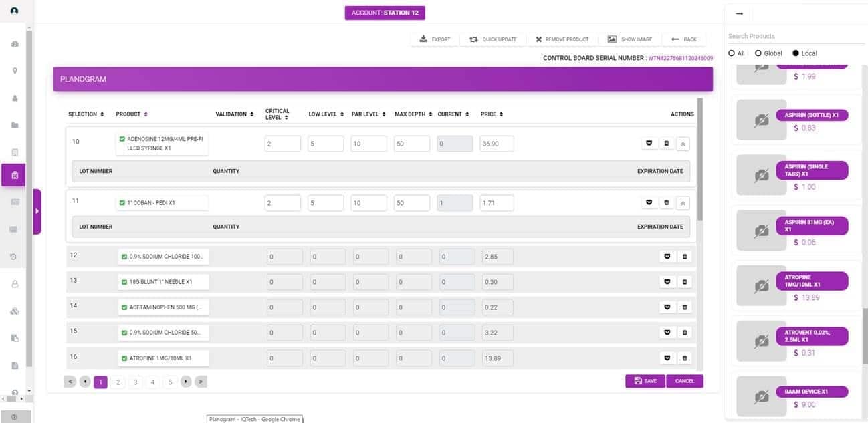Open the user profile icon in the sidebar
Image resolution: width=868 pixels, height=423 pixels.
(x=15, y=98)
